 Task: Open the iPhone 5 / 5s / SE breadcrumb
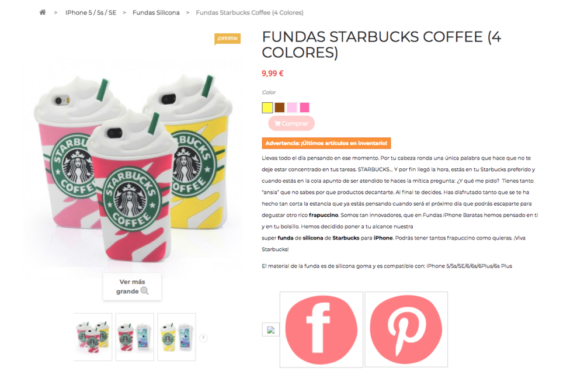tap(91, 13)
